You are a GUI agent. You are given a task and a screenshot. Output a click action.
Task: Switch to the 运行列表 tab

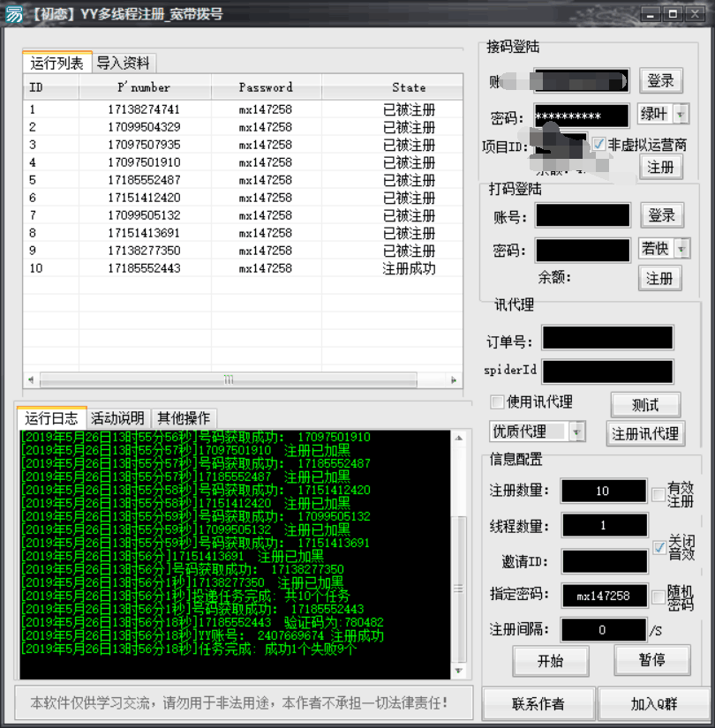[57, 63]
